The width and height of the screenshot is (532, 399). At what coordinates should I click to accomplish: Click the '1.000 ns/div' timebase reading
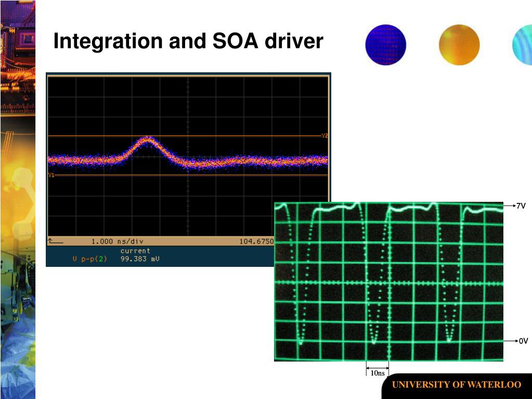tap(118, 241)
